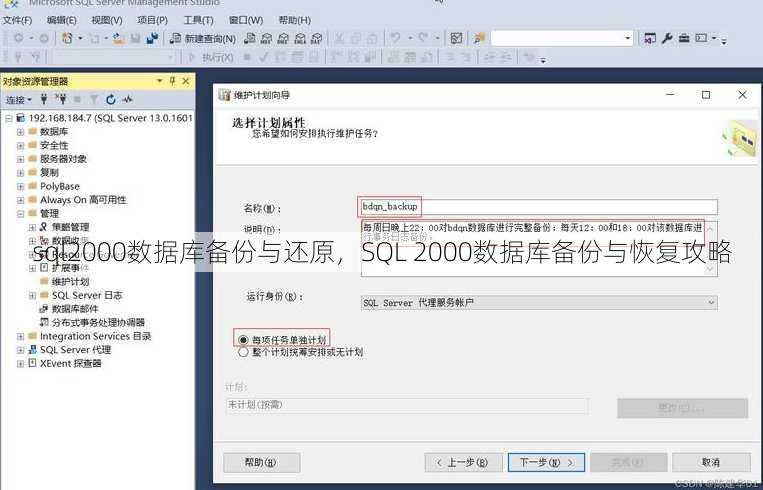
Task: Click the open file toolbar icon
Action: pos(118,38)
